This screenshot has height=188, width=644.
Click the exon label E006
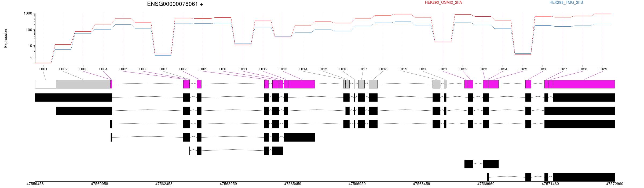pos(143,69)
